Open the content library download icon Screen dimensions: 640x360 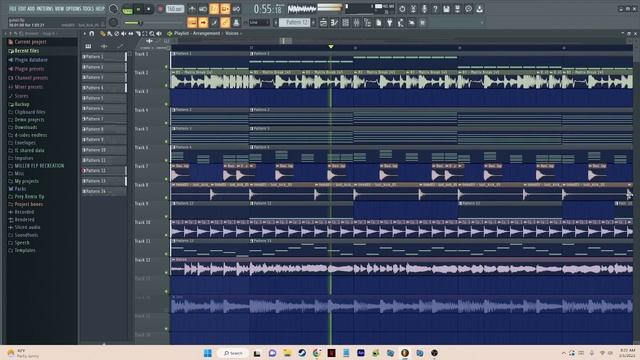[479, 9]
